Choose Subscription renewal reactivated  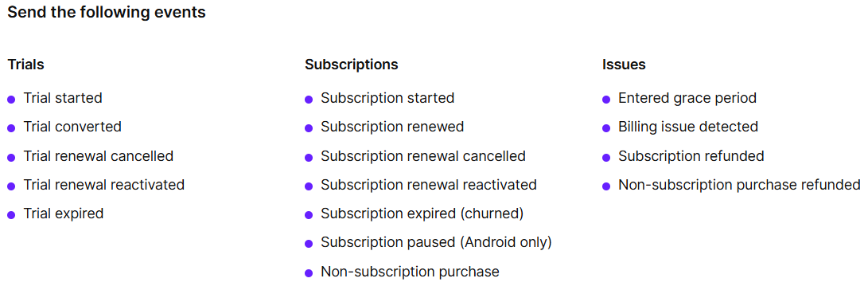tap(429, 185)
